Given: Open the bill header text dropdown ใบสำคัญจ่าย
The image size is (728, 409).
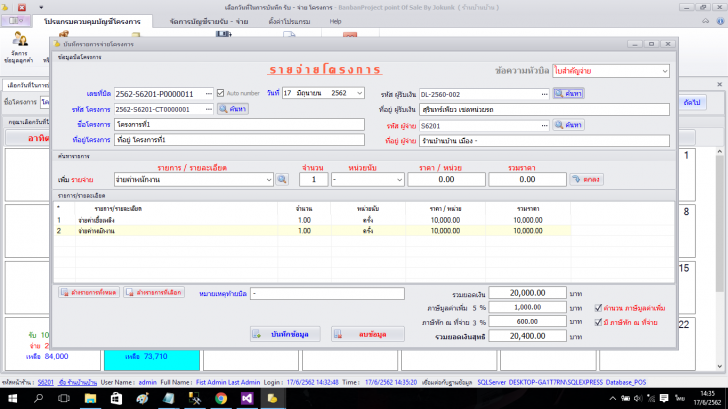Looking at the screenshot, I should [664, 71].
